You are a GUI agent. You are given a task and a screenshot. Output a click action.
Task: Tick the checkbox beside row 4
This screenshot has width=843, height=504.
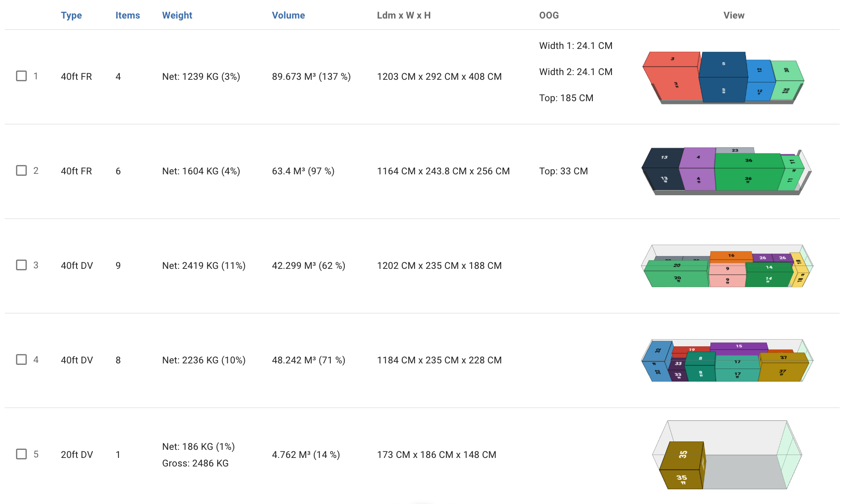(21, 360)
